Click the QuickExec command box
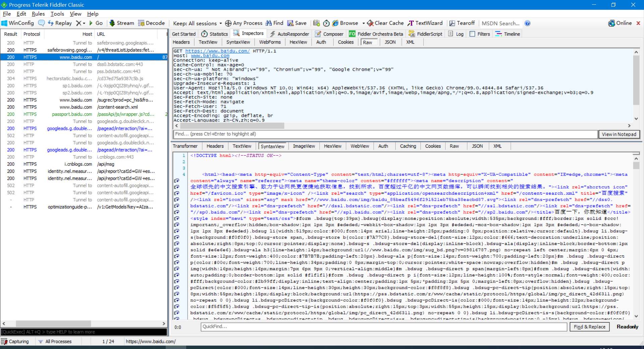The height and width of the screenshot is (349, 644). click(x=84, y=332)
